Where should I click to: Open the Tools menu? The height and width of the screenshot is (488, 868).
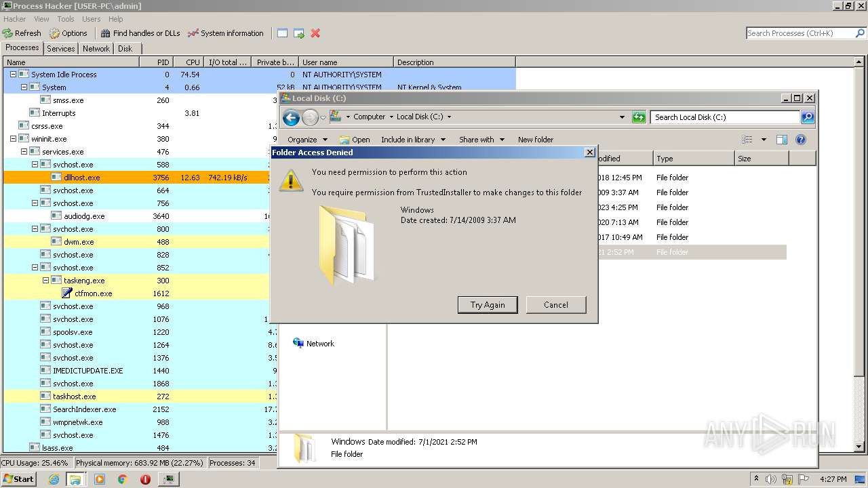pos(66,19)
